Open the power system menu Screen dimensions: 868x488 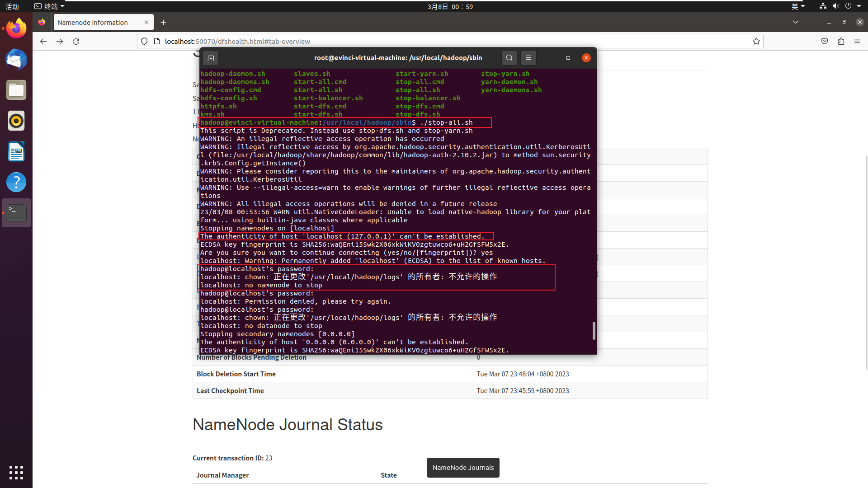point(848,6)
